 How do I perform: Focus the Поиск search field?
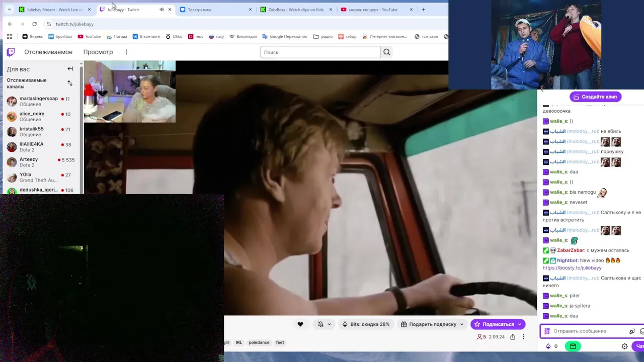[320, 52]
